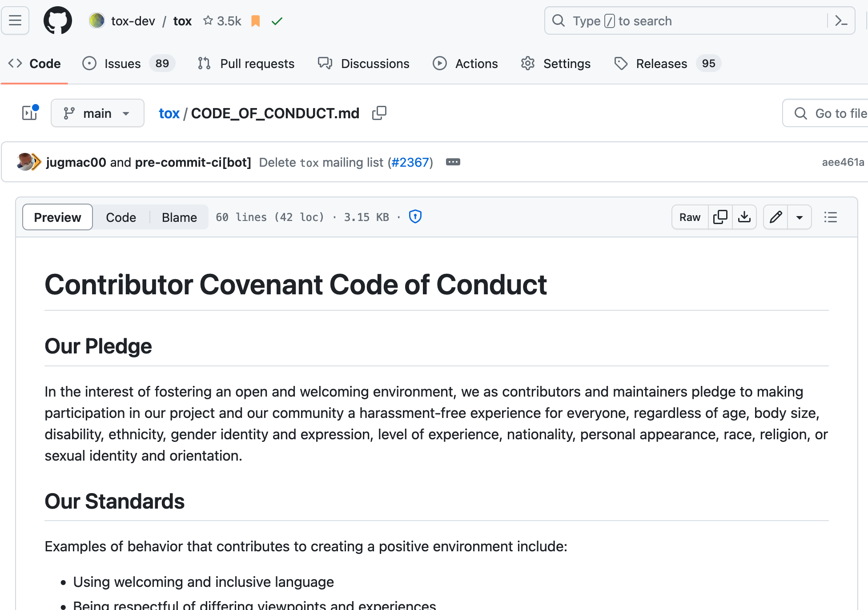The image size is (868, 610).
Task: Switch to Blame view toggle
Action: pyautogui.click(x=179, y=217)
